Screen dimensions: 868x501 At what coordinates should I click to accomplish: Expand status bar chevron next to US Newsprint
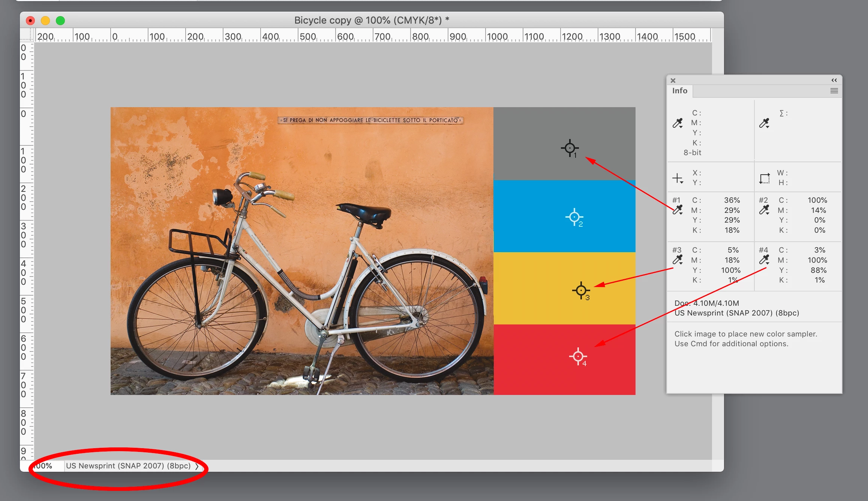click(x=197, y=466)
